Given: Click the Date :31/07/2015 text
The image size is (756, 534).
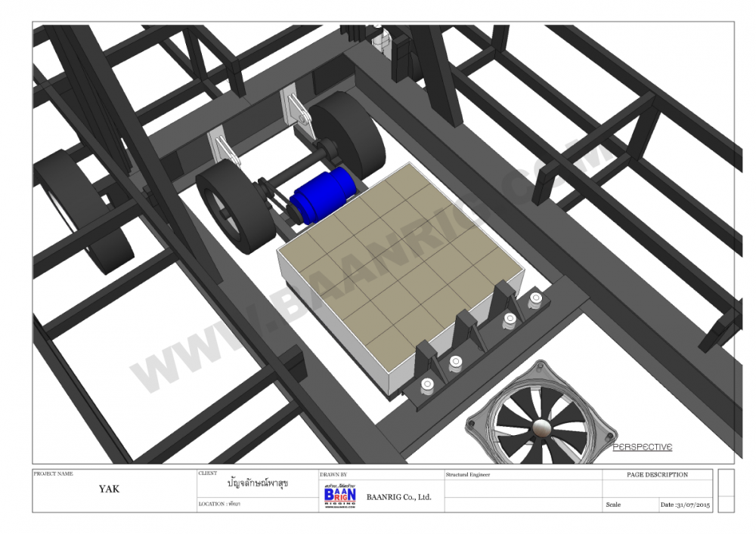Looking at the screenshot, I should pos(685,505).
